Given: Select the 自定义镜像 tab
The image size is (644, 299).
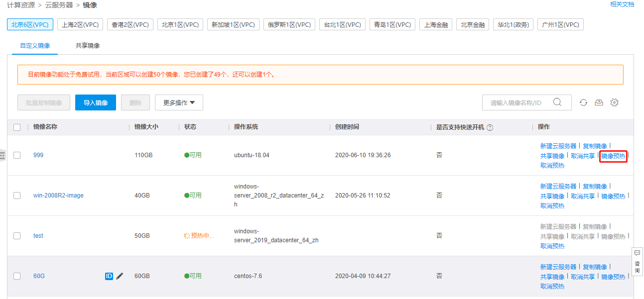Looking at the screenshot, I should click(x=35, y=45).
